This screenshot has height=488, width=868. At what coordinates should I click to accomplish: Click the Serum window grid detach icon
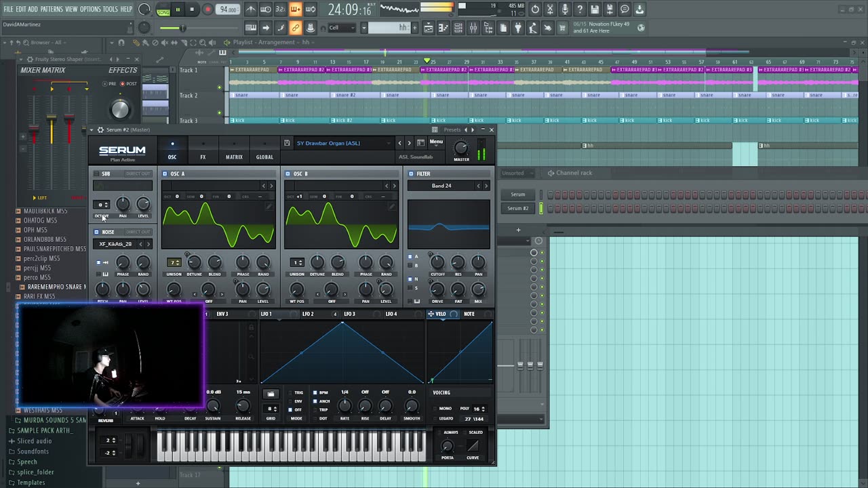[x=435, y=129]
